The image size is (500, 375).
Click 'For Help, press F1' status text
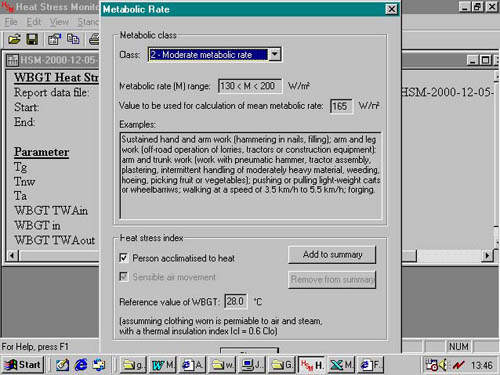(35, 347)
